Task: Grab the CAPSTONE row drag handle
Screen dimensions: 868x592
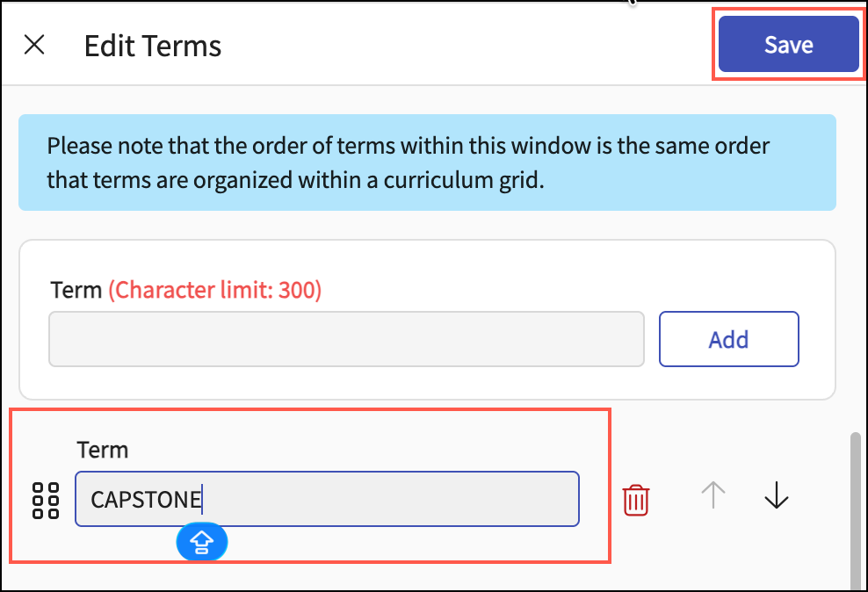Action: 45,500
